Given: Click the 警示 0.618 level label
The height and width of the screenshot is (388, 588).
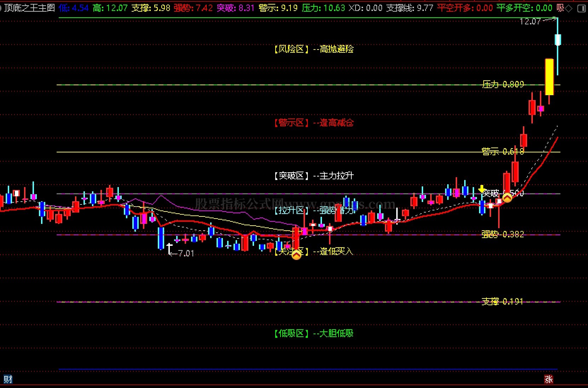Looking at the screenshot, I should click(x=502, y=151).
